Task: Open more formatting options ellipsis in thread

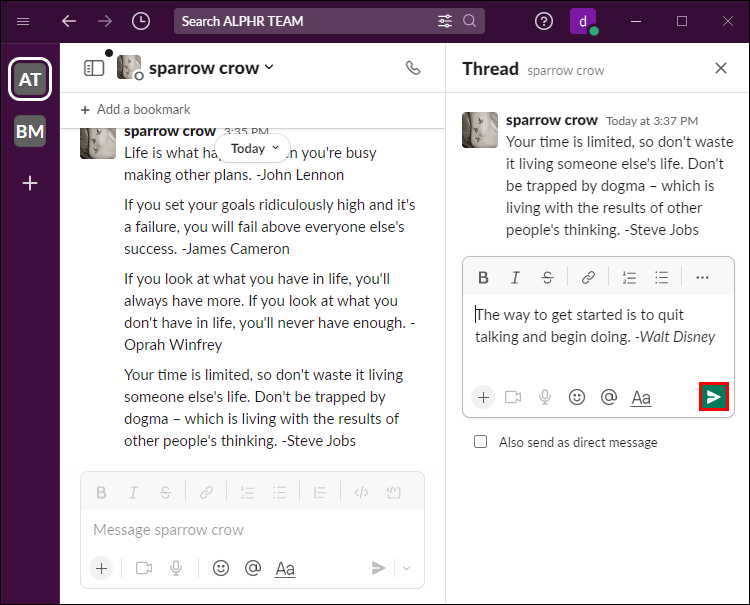Action: 702,277
